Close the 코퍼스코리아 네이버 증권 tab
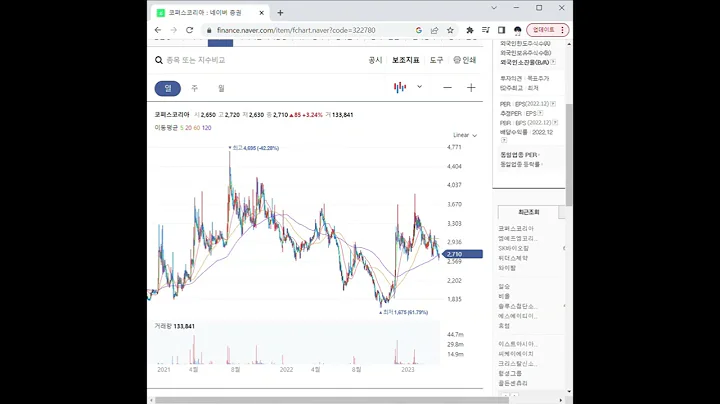The width and height of the screenshot is (720, 404). point(261,13)
